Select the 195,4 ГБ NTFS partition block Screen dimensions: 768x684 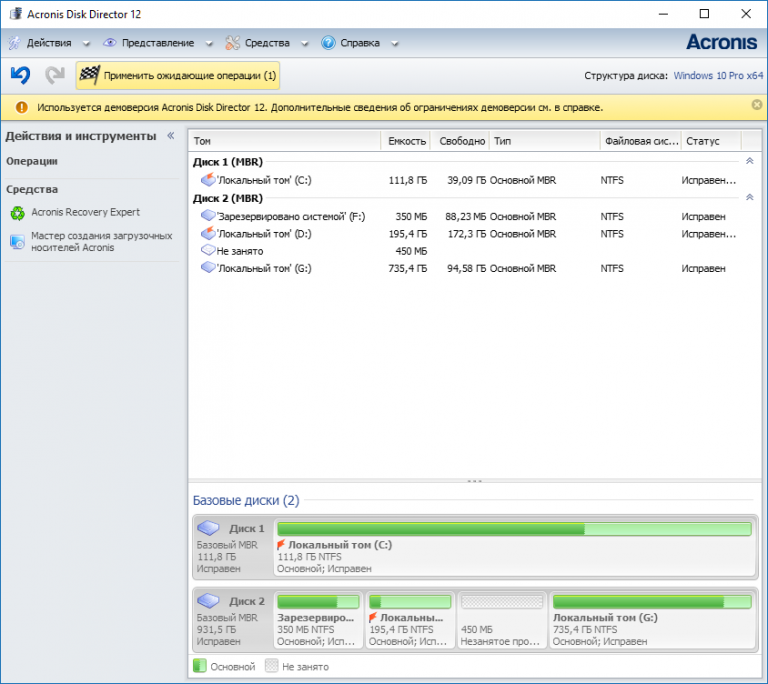(x=410, y=620)
